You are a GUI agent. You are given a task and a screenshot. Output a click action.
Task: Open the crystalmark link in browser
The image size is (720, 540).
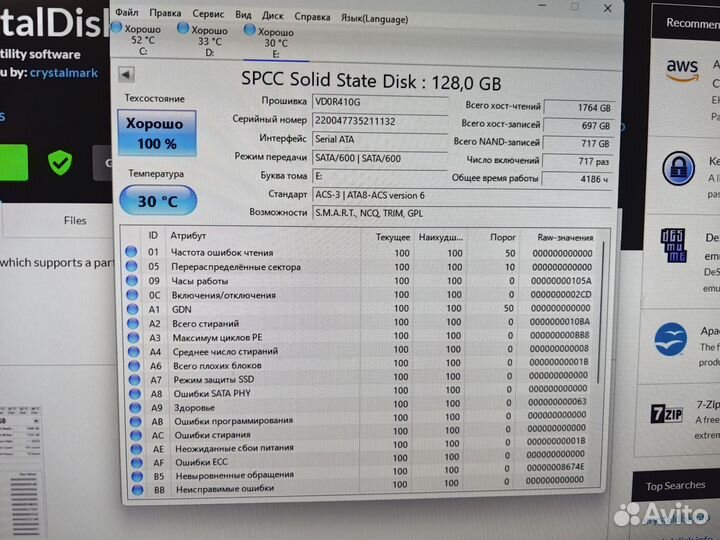pyautogui.click(x=64, y=73)
